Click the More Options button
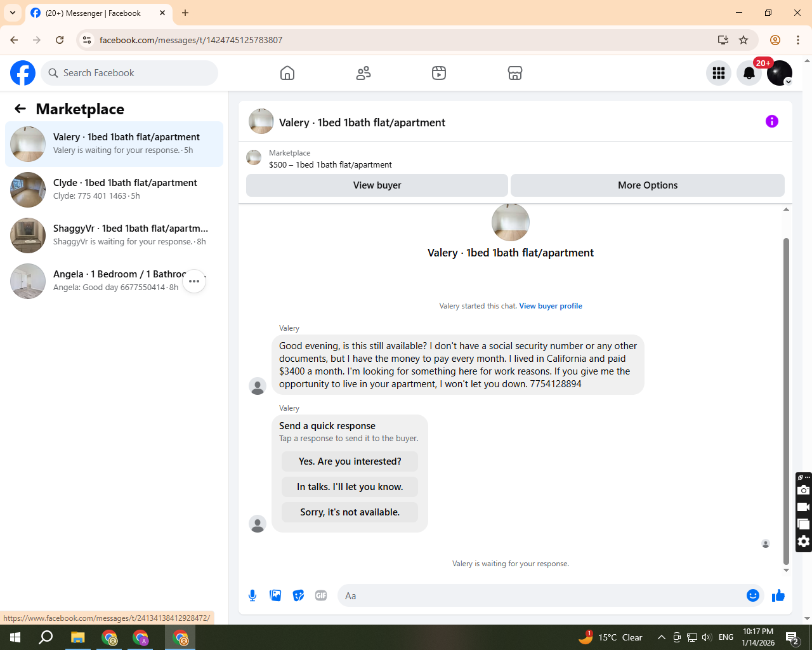This screenshot has width=812, height=650. [648, 185]
